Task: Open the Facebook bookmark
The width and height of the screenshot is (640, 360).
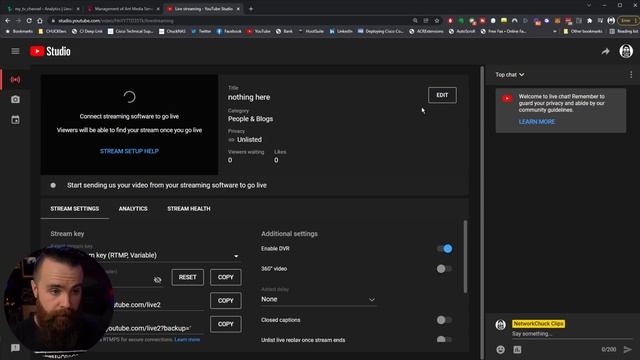Action: point(229,31)
